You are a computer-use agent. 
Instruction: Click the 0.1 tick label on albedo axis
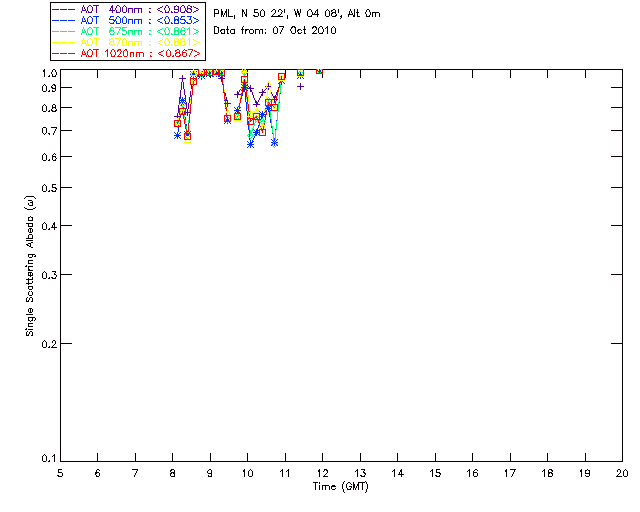coord(46,459)
